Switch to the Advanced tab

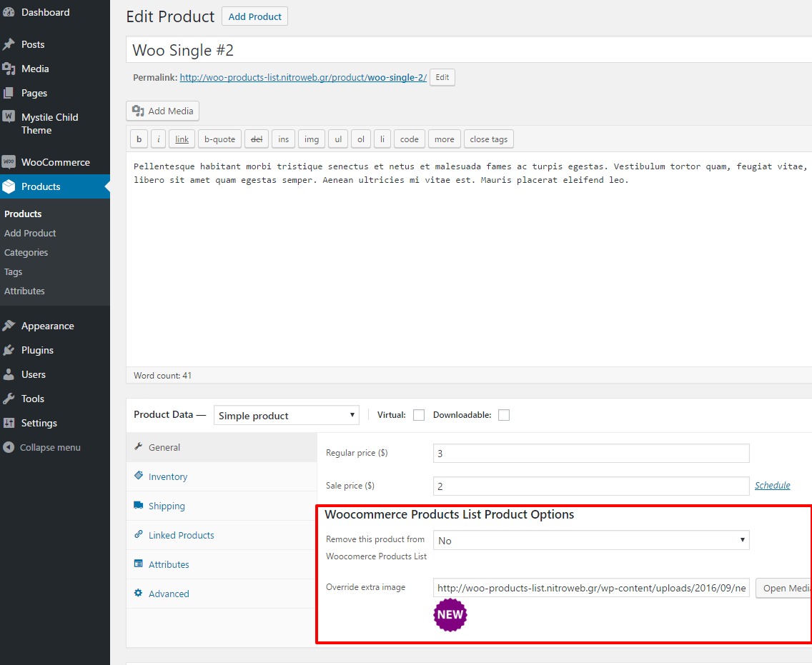pyautogui.click(x=222, y=594)
